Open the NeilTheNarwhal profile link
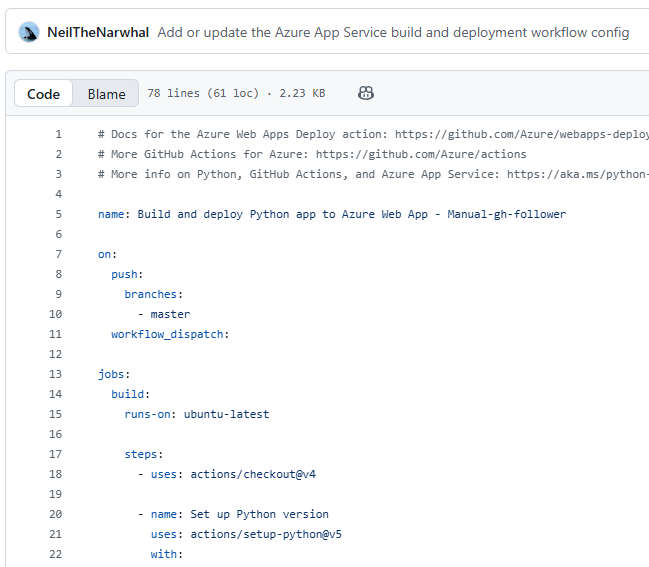The image size is (649, 567). pyautogui.click(x=98, y=32)
